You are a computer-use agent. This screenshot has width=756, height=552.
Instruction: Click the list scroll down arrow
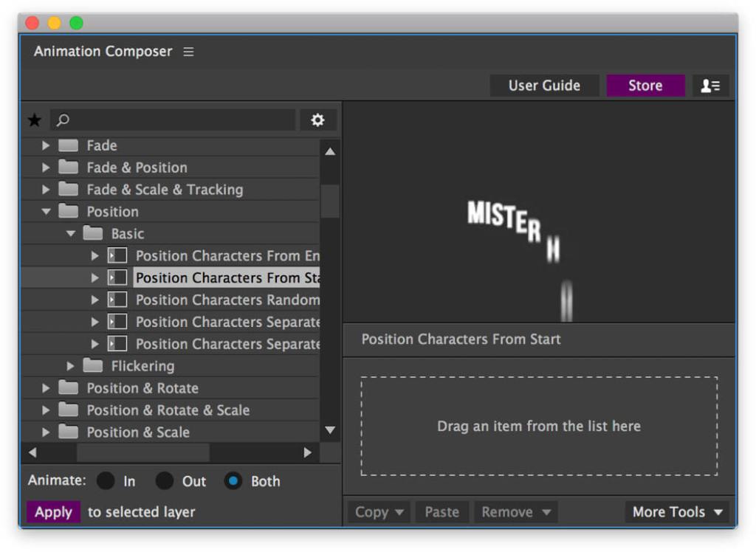coord(330,430)
